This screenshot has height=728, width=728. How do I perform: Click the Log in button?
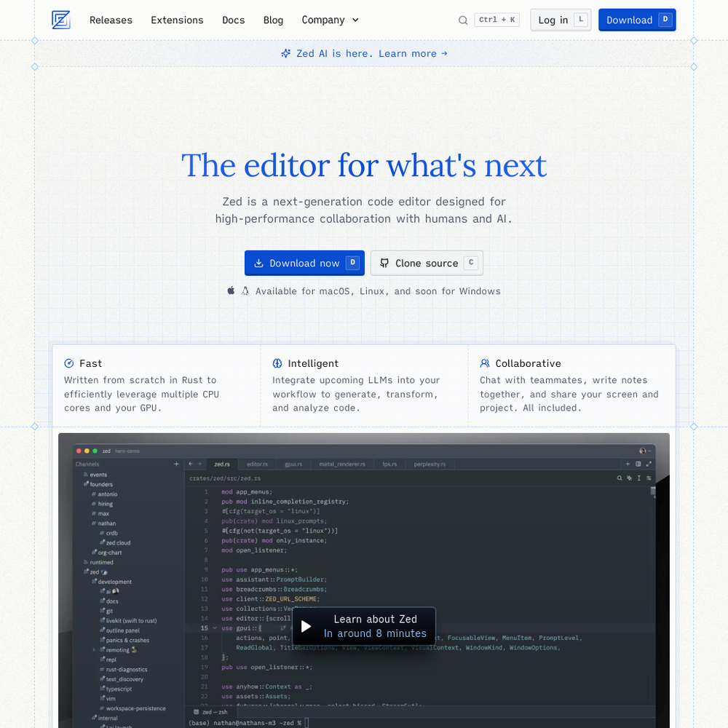tap(561, 20)
